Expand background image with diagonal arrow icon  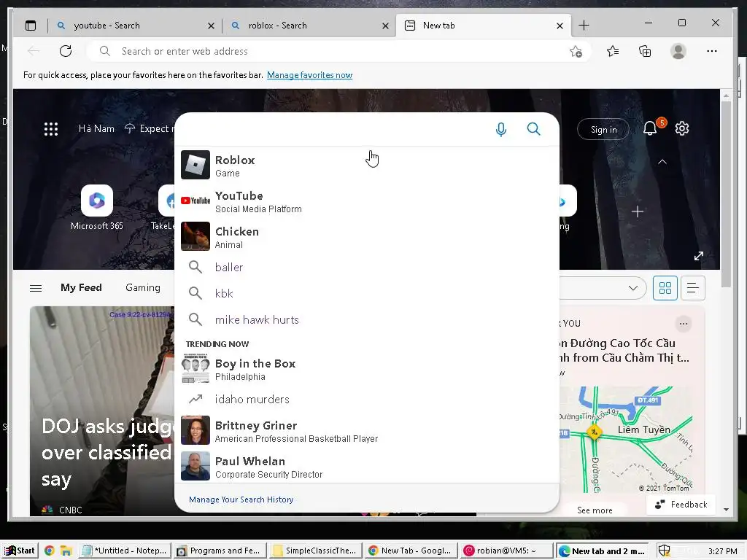[x=698, y=256]
